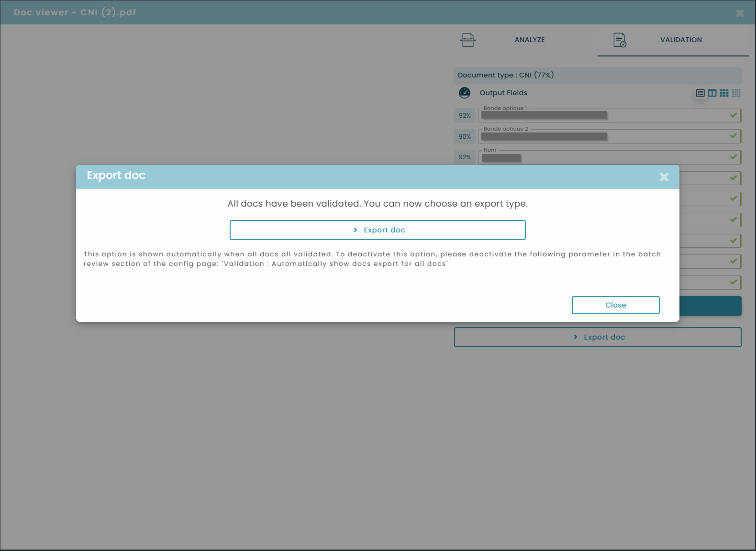
Task: Click the 92% confidence badge for Bande optique 1
Action: tap(465, 116)
